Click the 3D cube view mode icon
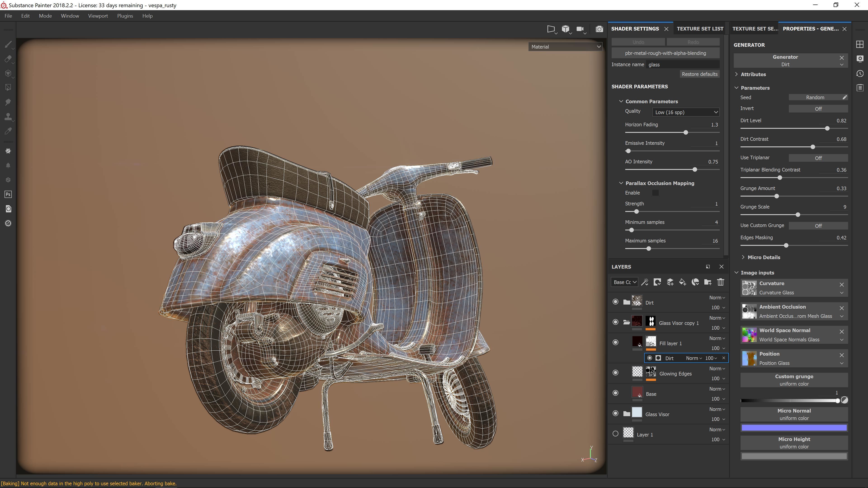The width and height of the screenshot is (868, 488). pyautogui.click(x=566, y=29)
